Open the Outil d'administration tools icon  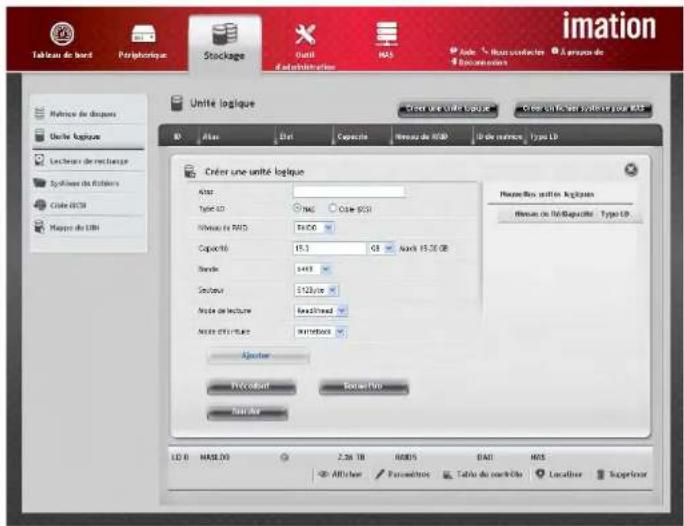click(x=305, y=34)
